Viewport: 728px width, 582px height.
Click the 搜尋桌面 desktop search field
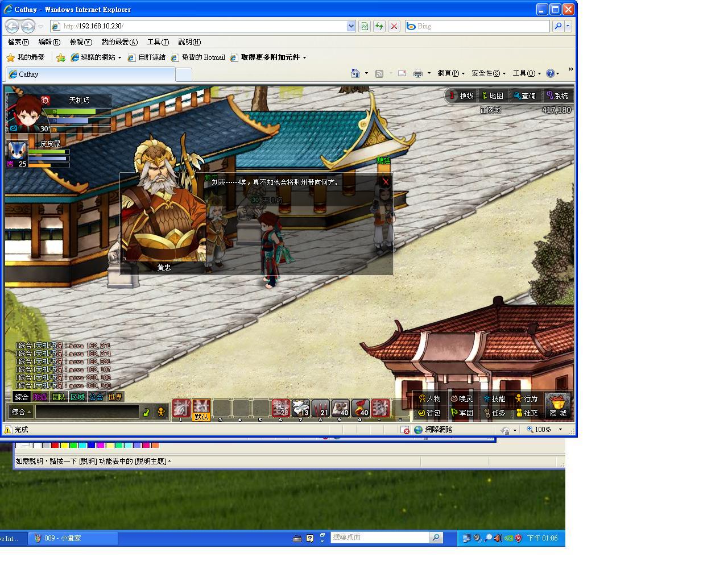point(379,537)
